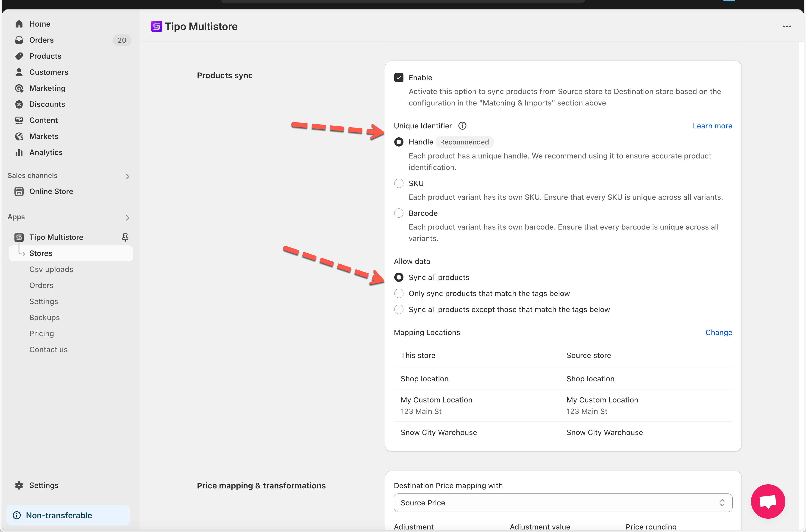The image size is (806, 532).
Task: Click the Non-transferable banner
Action: pyautogui.click(x=68, y=515)
